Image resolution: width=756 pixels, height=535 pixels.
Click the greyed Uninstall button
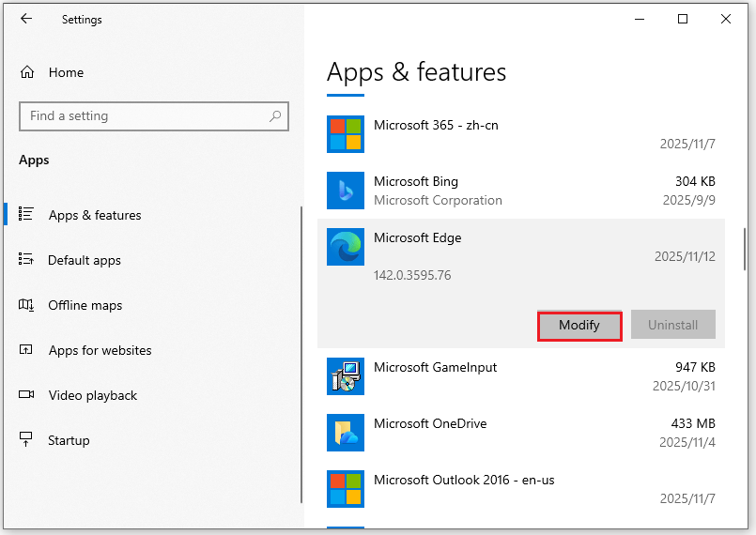tap(672, 325)
